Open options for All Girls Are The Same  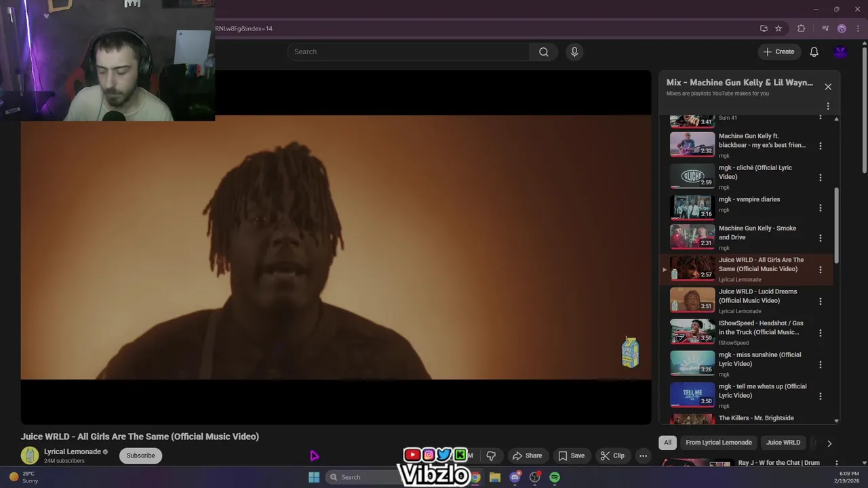click(821, 270)
